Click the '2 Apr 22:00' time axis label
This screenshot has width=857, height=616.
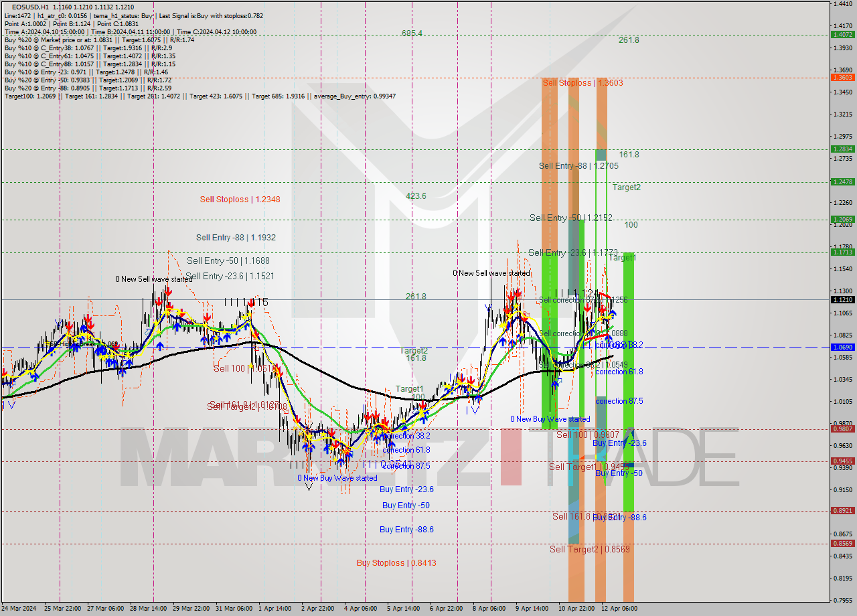[318, 609]
